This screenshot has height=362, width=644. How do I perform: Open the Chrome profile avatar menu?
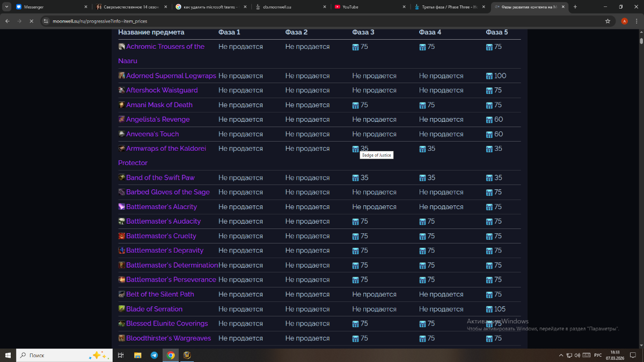[624, 21]
